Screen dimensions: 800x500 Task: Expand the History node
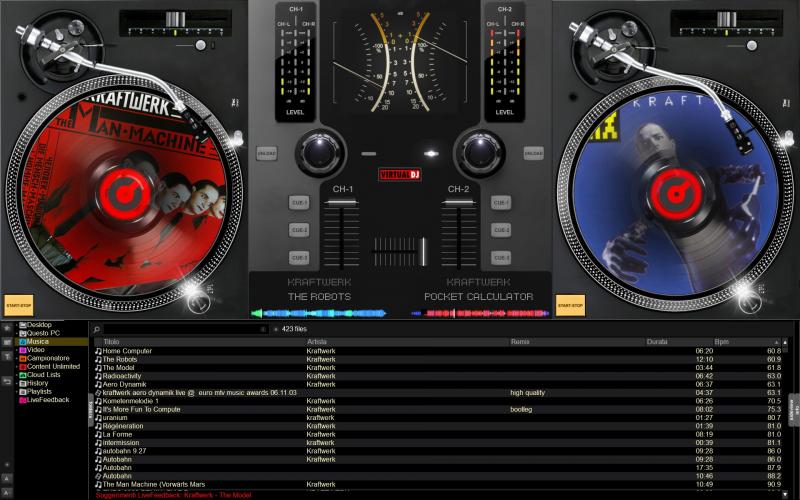coord(16,383)
